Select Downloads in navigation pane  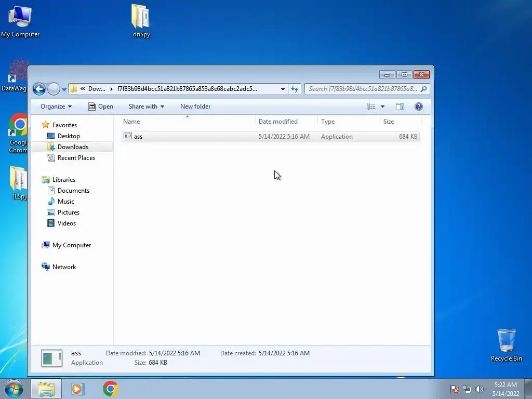click(x=73, y=147)
